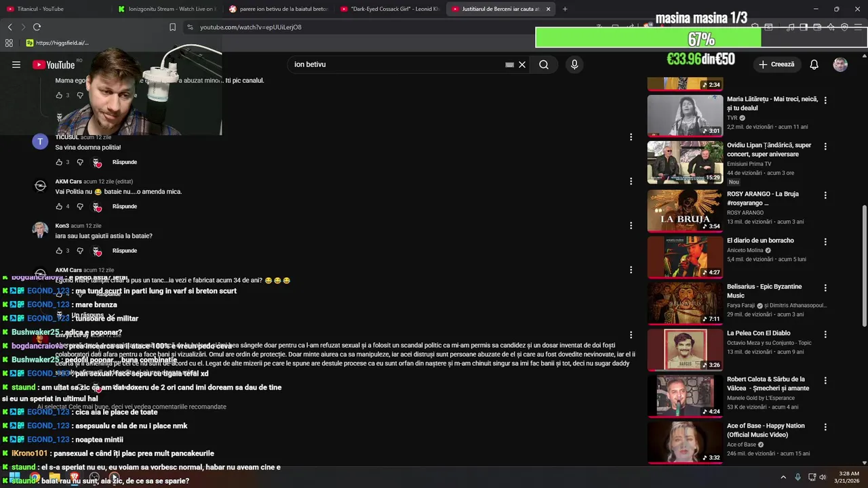The height and width of the screenshot is (488, 868).
Task: Dislike the AKM Cars amenda mica comment
Action: coord(80,206)
